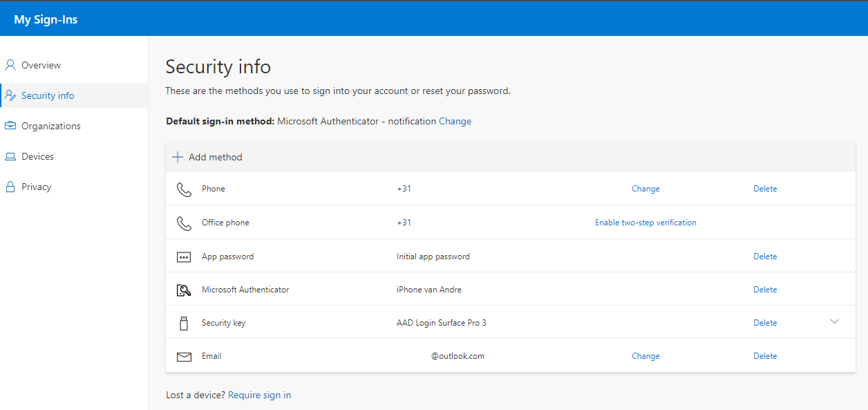Delete the Microsoft Authenticator method

[765, 290]
